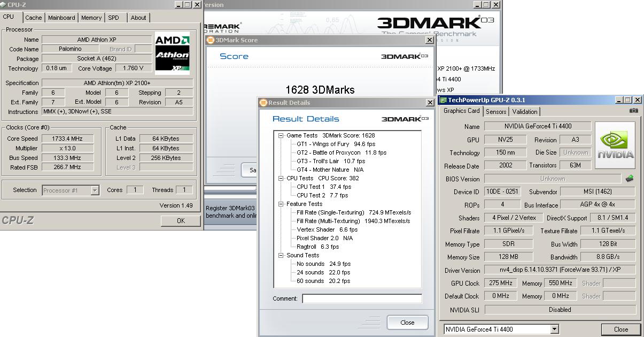Collapse the Feature Tests tree node

pyautogui.click(x=281, y=204)
